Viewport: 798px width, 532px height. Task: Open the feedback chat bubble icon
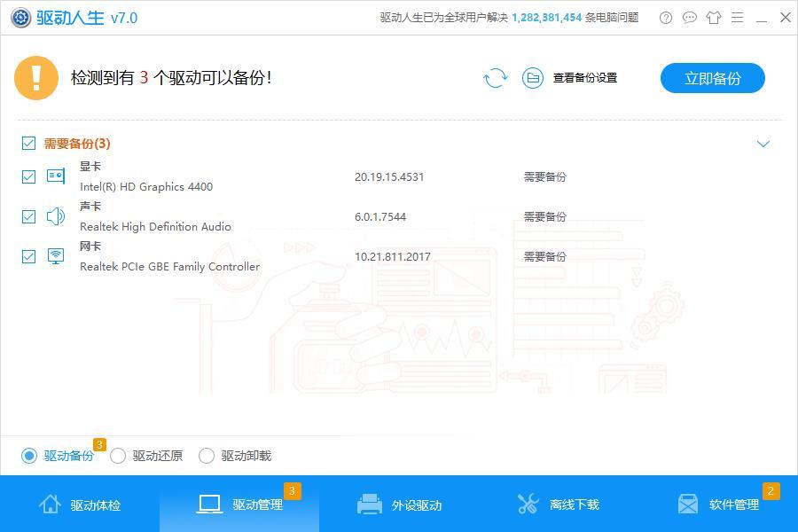pyautogui.click(x=690, y=18)
